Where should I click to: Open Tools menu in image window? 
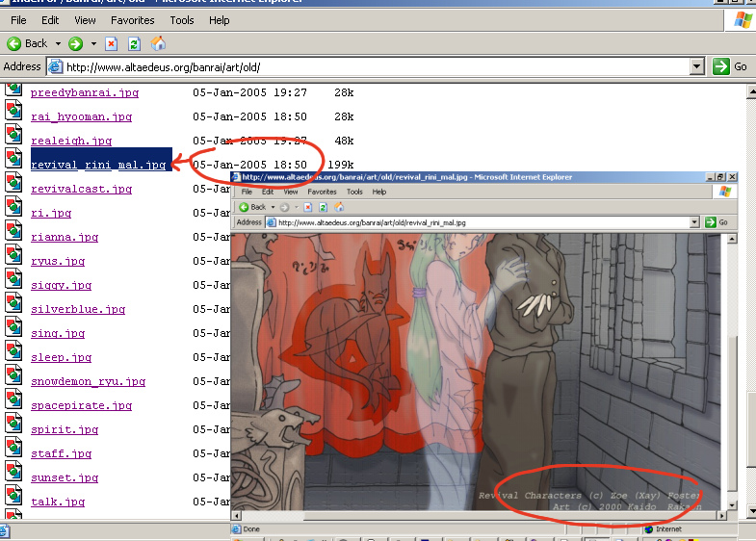354,192
